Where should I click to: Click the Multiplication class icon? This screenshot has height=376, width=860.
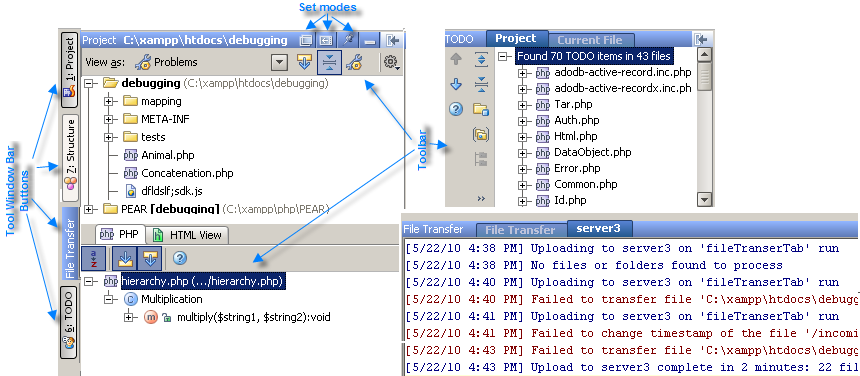tap(130, 299)
